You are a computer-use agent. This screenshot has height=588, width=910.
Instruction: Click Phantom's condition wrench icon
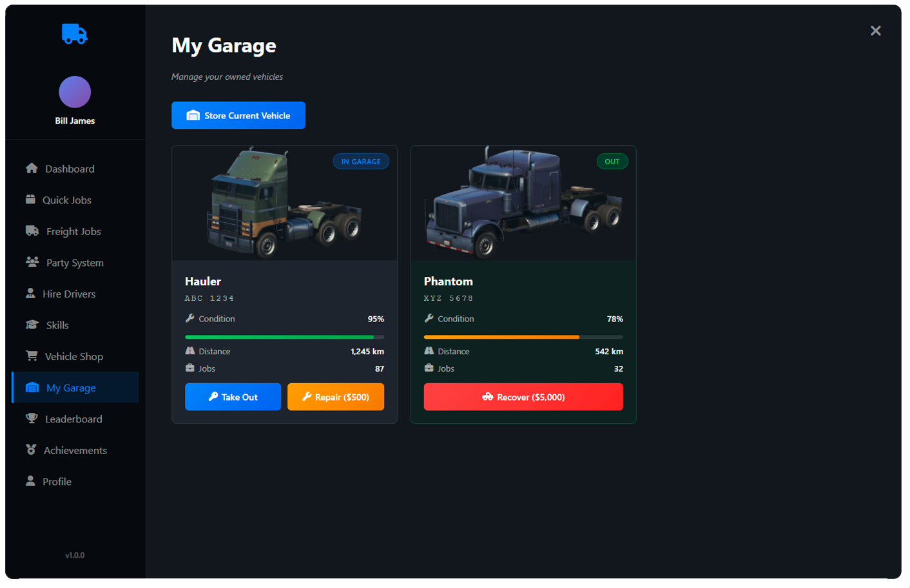coord(429,318)
